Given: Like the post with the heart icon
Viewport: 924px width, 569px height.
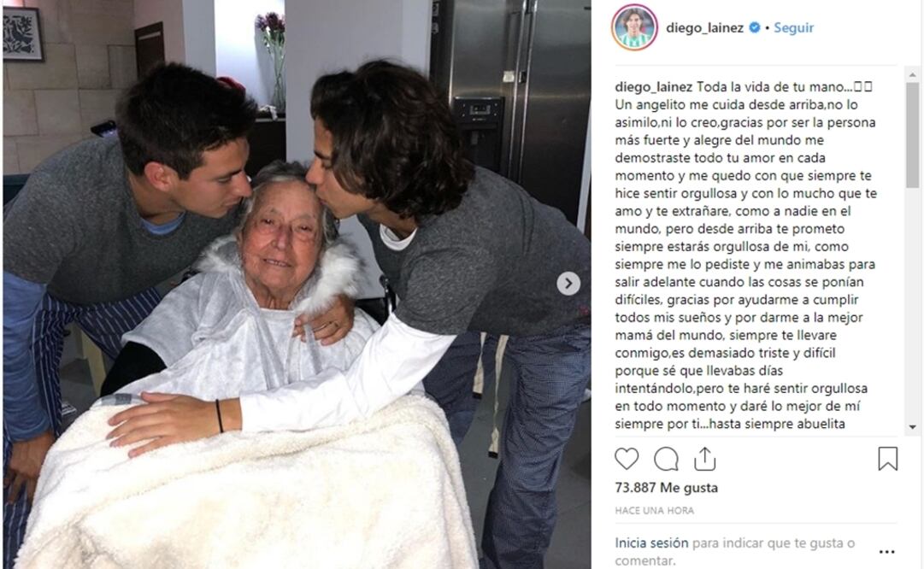Looking at the screenshot, I should [627, 459].
